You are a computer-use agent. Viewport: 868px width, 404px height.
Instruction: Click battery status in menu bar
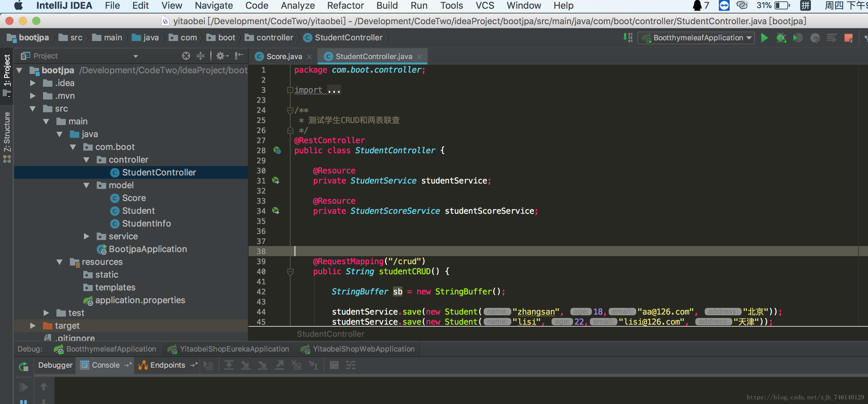pos(773,5)
